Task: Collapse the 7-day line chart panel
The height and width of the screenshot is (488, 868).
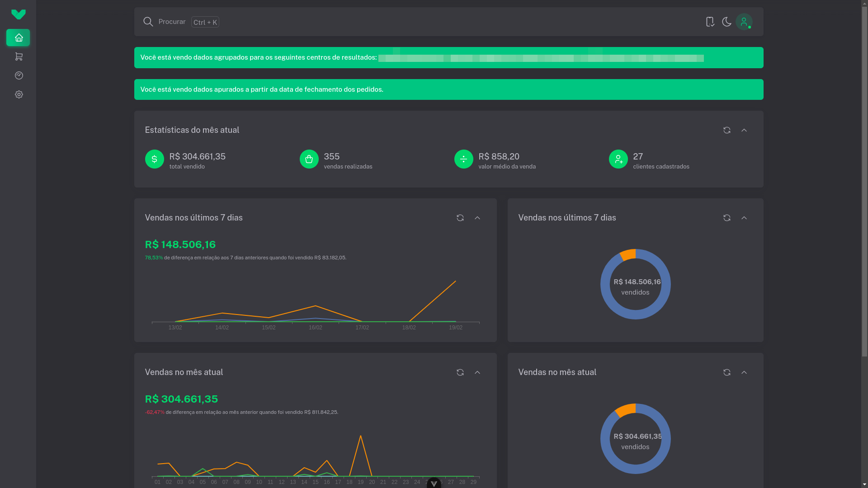Action: click(x=477, y=218)
